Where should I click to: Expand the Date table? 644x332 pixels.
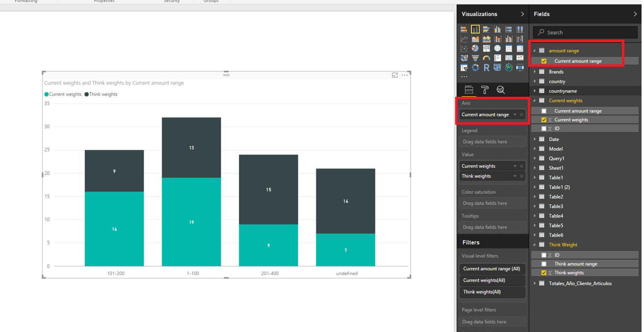[x=535, y=139]
